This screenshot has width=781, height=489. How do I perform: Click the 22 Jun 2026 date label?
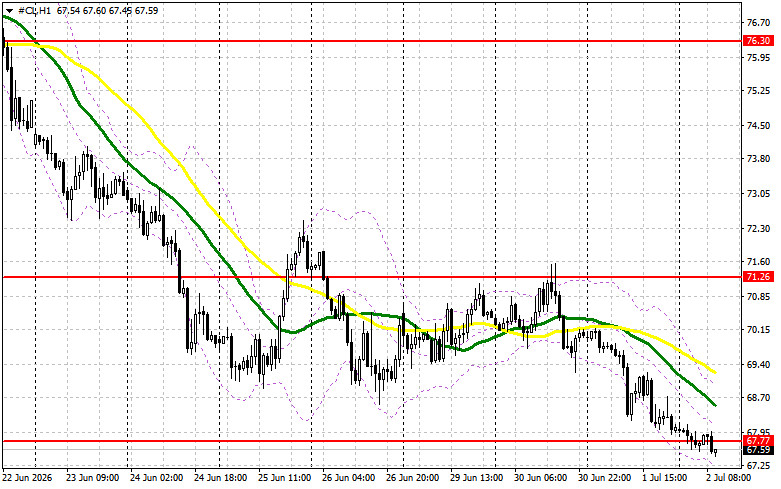click(x=27, y=478)
